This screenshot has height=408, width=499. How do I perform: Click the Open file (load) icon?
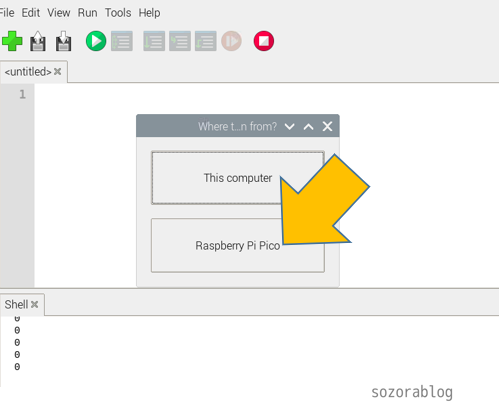38,41
